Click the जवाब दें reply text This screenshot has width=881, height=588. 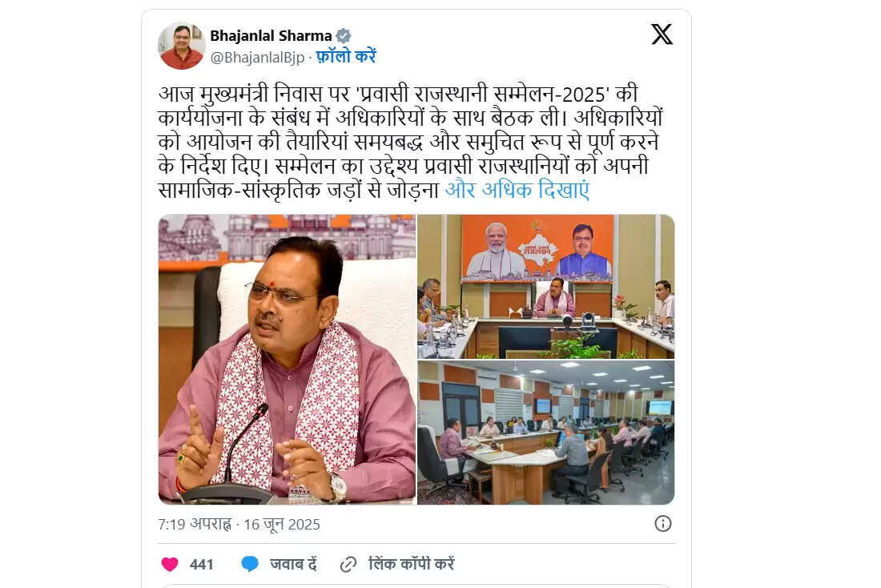293,564
